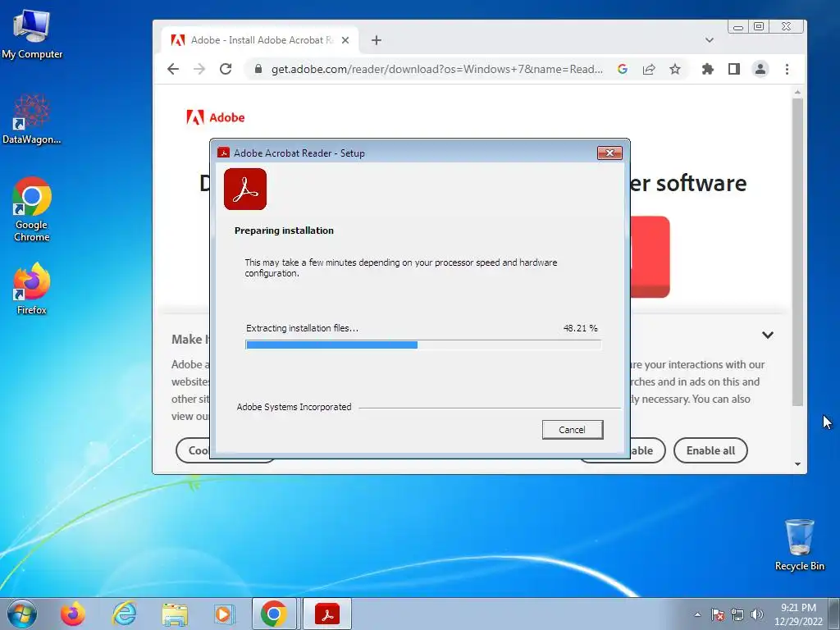The height and width of the screenshot is (630, 840).
Task: Toggle Chrome side panel
Action: coord(734,69)
